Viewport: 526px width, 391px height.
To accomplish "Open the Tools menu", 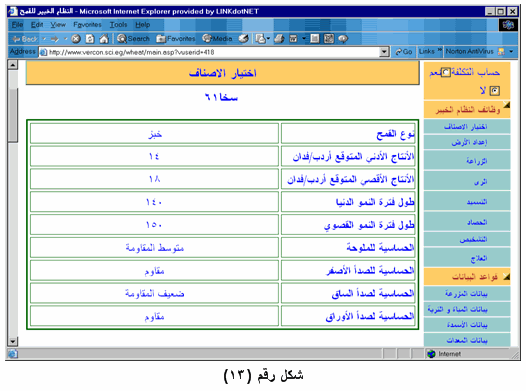I will pos(118,25).
